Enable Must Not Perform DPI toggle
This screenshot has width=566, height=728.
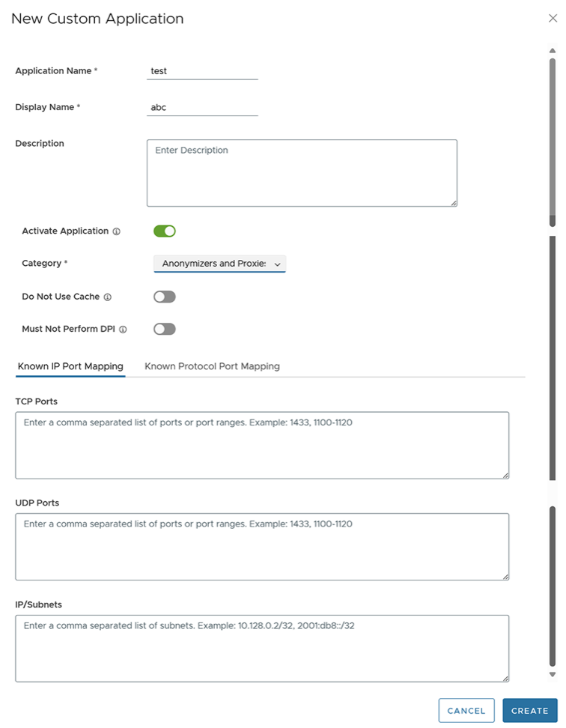point(165,329)
